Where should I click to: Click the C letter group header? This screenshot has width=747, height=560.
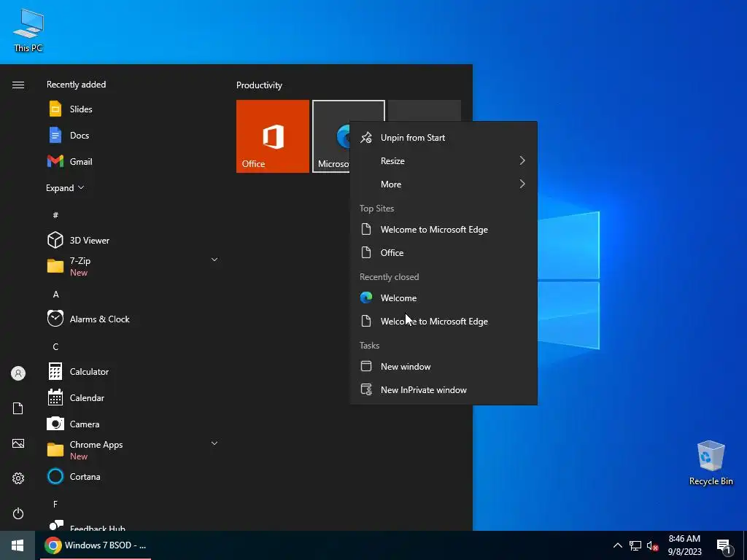55,346
